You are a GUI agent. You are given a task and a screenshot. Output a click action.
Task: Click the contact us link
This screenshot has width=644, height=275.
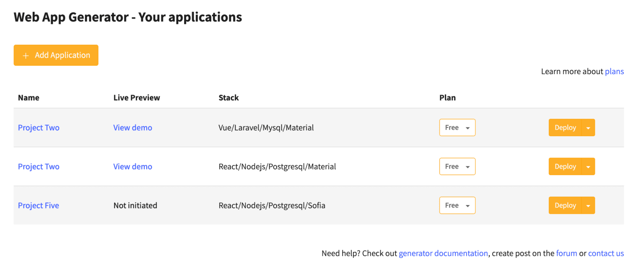606,254
